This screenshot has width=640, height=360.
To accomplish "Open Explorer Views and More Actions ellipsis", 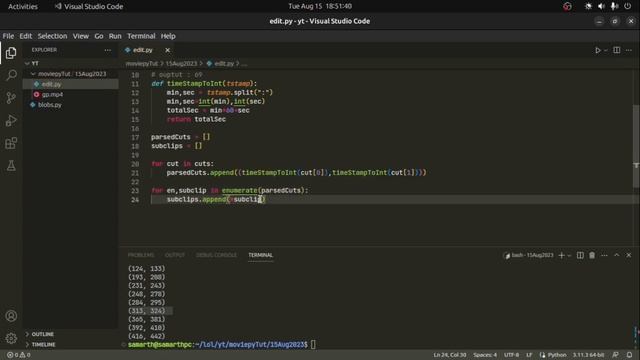I will coord(107,50).
